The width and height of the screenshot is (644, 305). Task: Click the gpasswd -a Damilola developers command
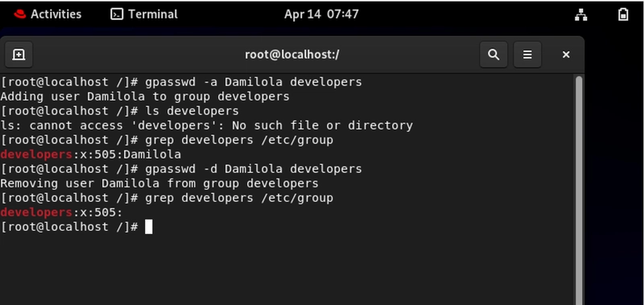click(x=253, y=82)
